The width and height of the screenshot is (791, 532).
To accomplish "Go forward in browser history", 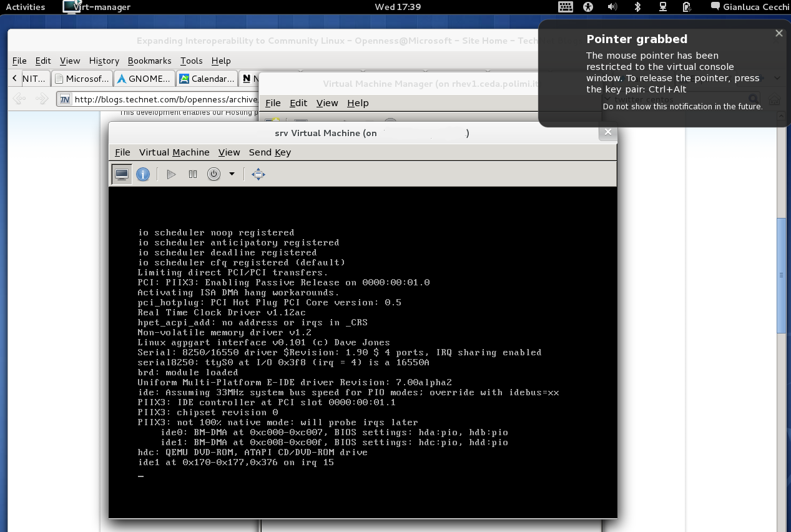I will tap(42, 99).
